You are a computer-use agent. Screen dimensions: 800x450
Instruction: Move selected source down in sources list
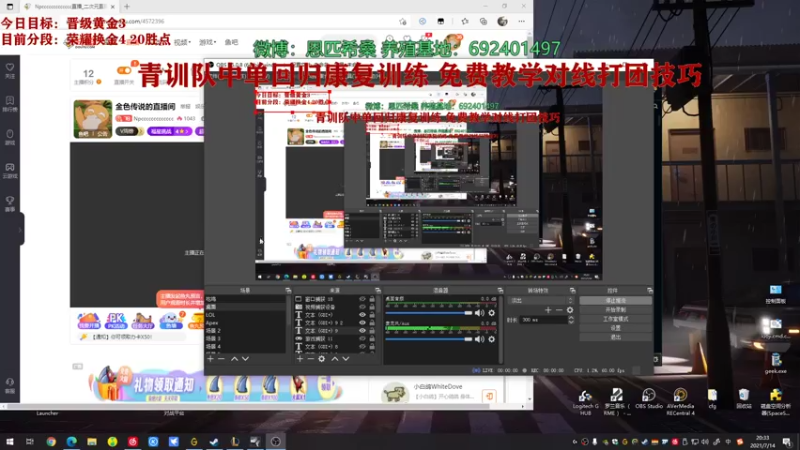click(x=346, y=359)
